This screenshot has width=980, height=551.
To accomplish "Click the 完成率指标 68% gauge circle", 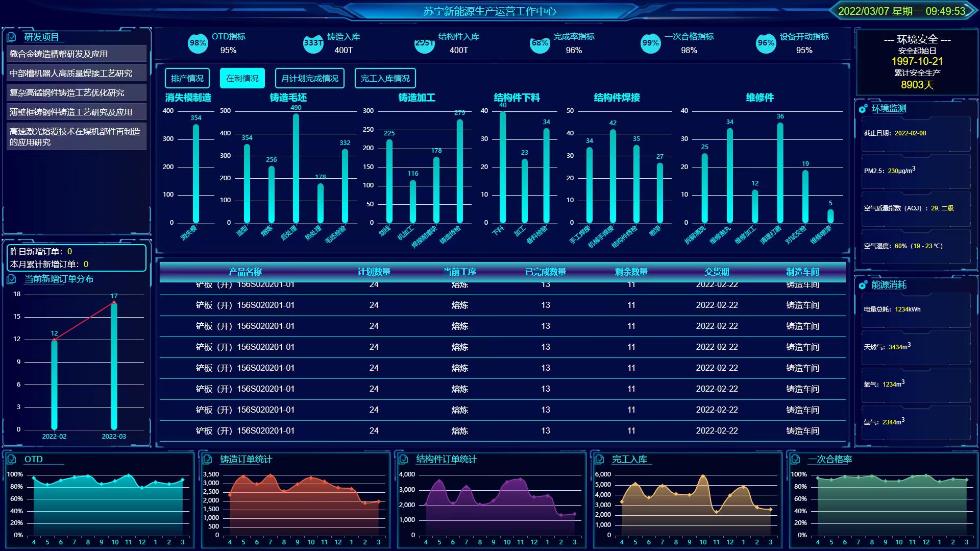I will (x=540, y=44).
